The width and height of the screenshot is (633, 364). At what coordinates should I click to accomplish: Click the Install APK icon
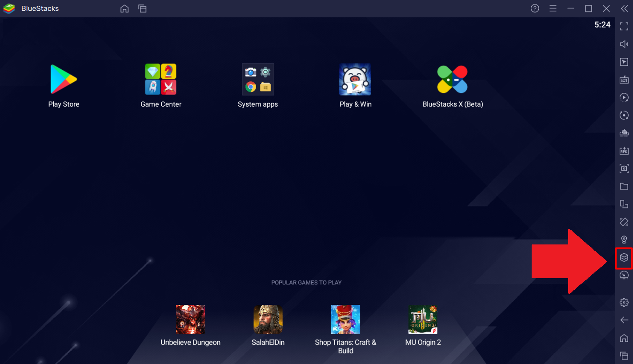click(624, 151)
